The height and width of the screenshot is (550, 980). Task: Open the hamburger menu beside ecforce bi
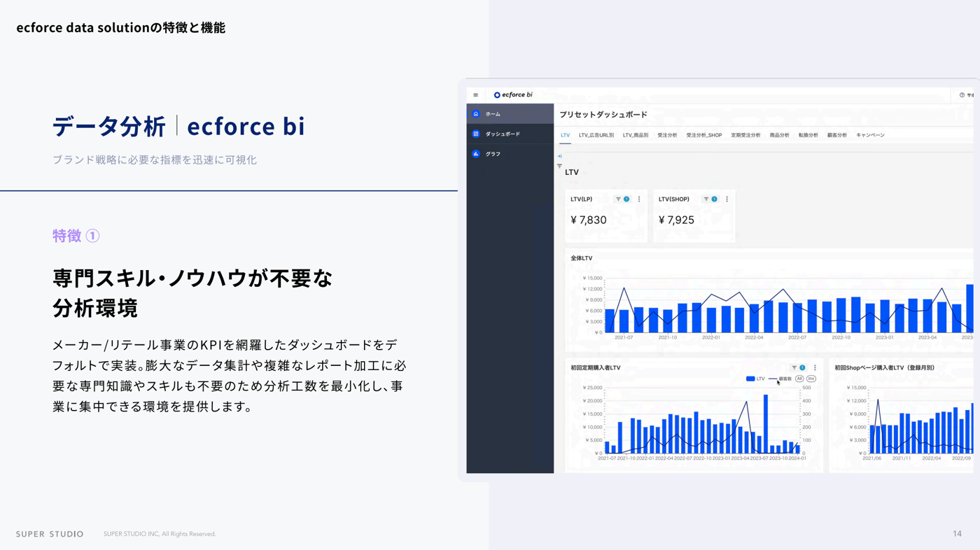pos(476,95)
